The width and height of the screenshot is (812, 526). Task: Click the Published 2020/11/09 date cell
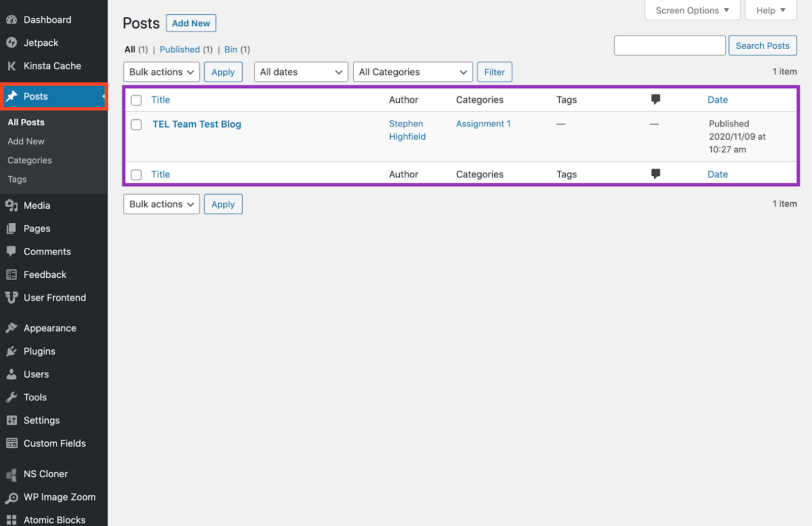pos(737,137)
